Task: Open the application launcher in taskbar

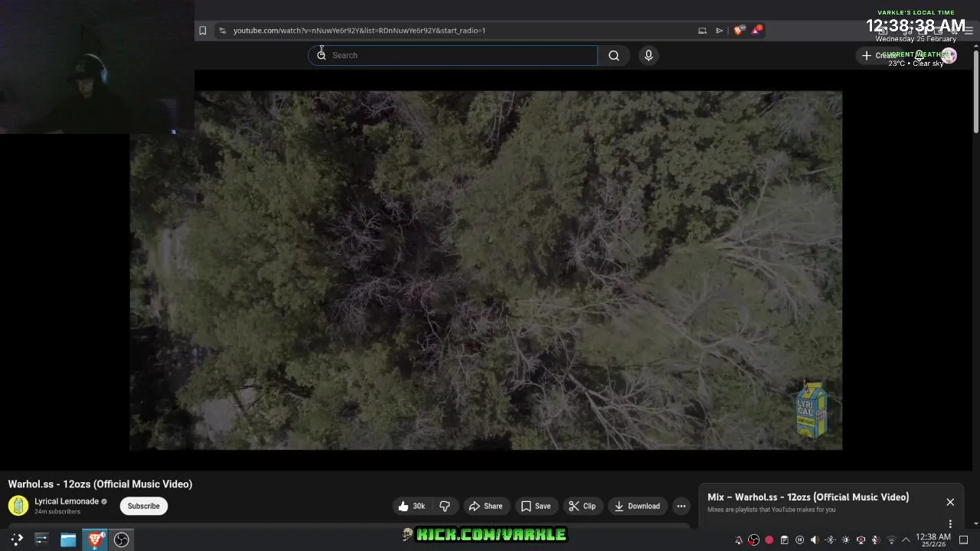Action: click(17, 540)
